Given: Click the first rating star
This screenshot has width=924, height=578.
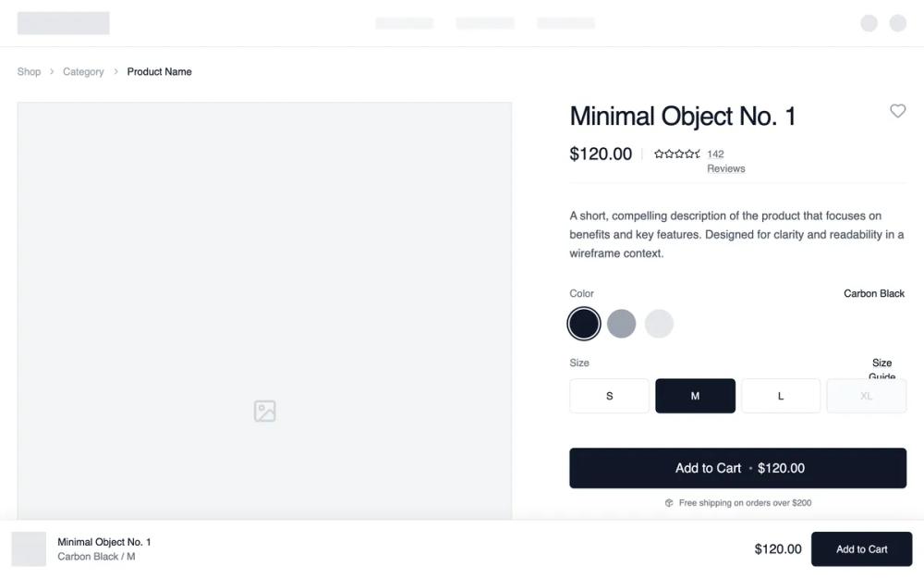Looking at the screenshot, I should coord(657,154).
